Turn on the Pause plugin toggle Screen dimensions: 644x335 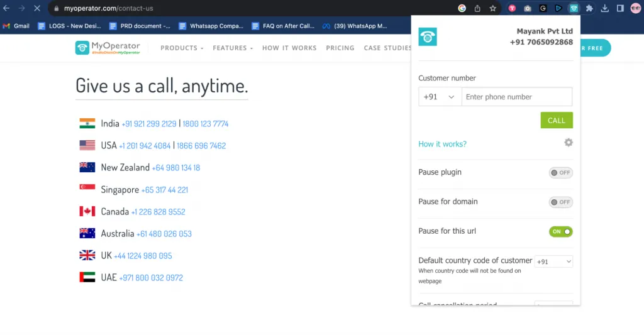point(560,172)
